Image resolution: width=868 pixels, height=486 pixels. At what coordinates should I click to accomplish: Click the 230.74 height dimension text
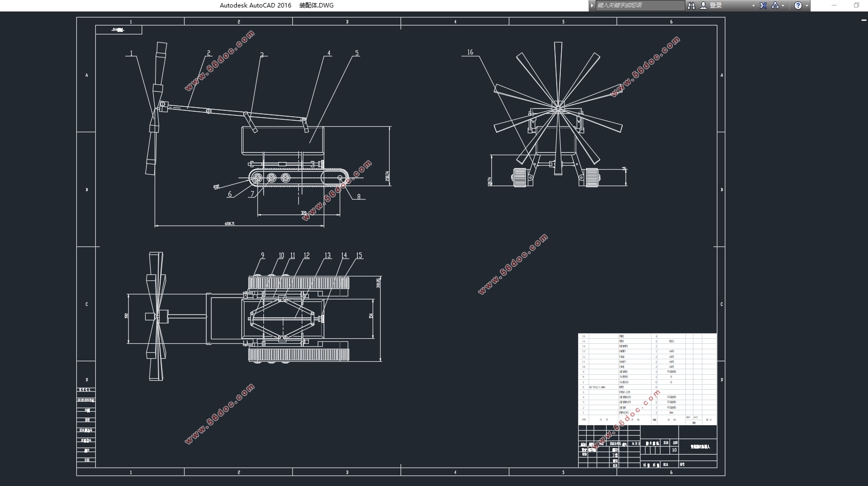click(x=388, y=177)
